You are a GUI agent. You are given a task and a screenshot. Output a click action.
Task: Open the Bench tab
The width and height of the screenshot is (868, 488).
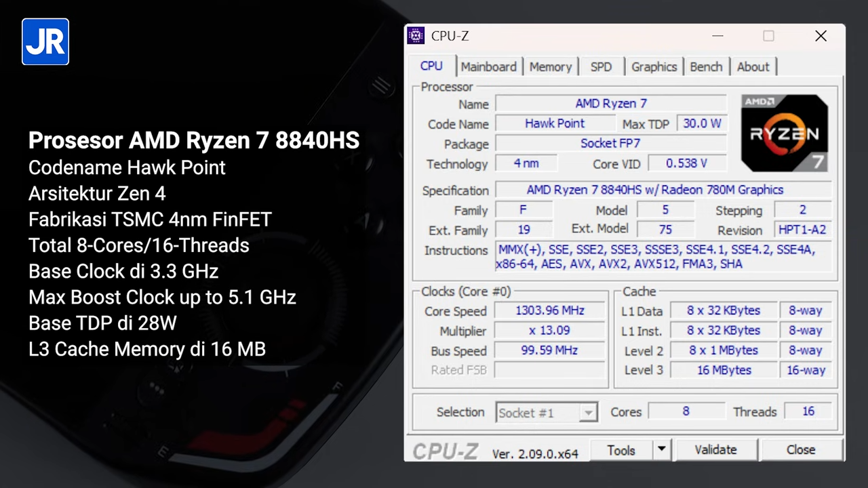(706, 66)
